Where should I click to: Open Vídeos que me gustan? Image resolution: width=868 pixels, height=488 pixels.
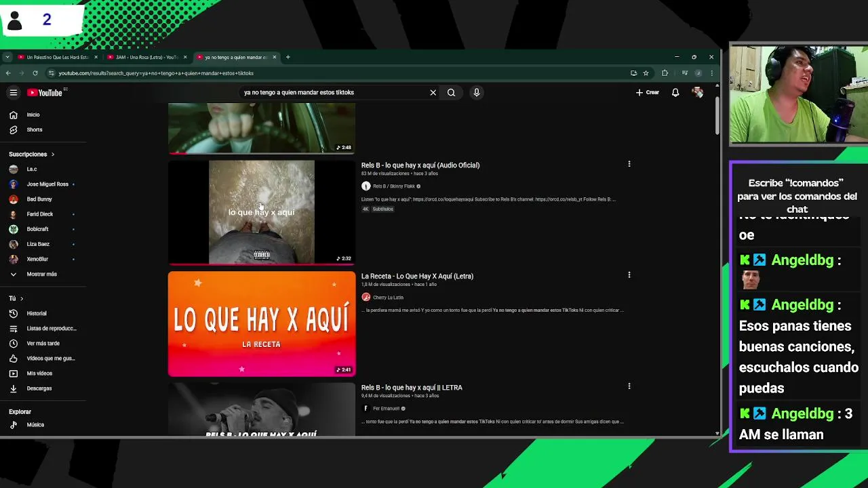click(x=51, y=359)
